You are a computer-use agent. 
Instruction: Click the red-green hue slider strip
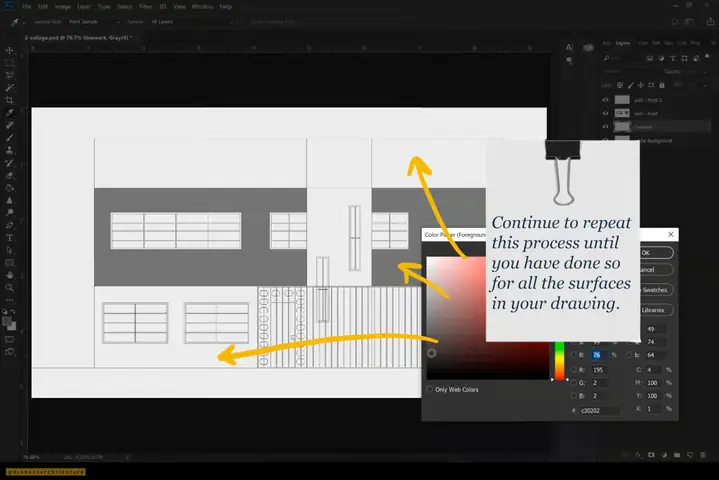pyautogui.click(x=559, y=360)
